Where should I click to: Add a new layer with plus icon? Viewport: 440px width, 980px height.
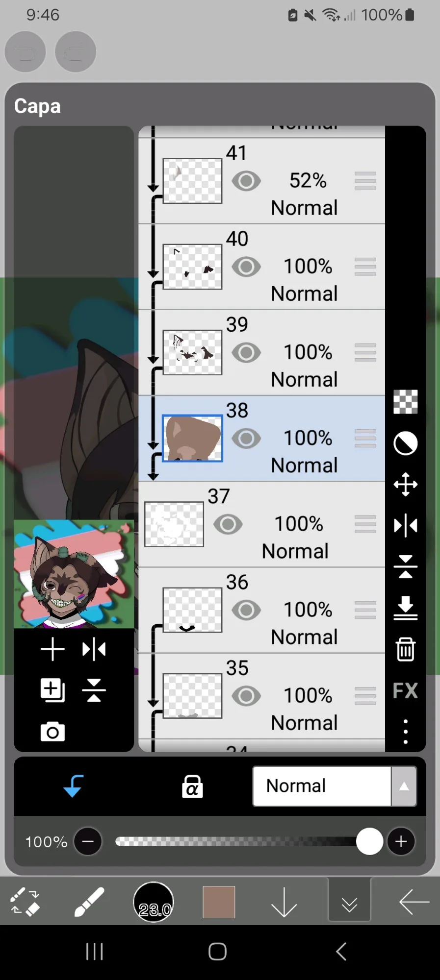click(52, 650)
